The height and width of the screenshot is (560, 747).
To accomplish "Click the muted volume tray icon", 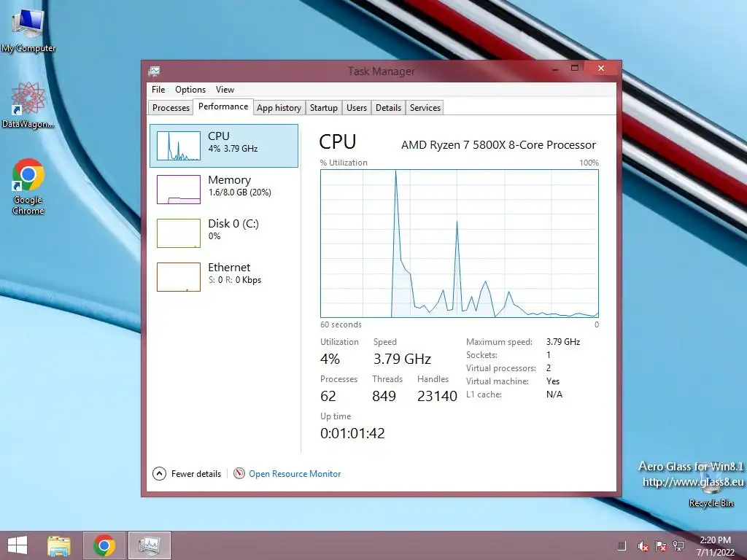I will pyautogui.click(x=643, y=546).
